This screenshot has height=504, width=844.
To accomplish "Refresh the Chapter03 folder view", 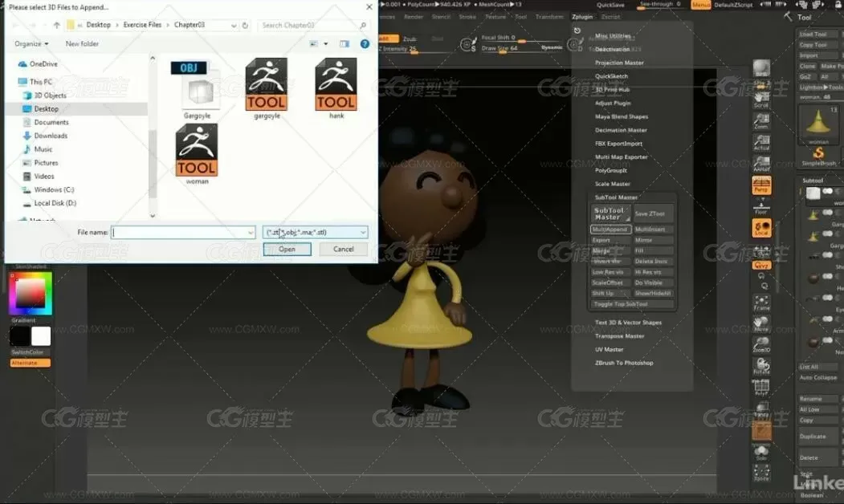I will [x=246, y=25].
